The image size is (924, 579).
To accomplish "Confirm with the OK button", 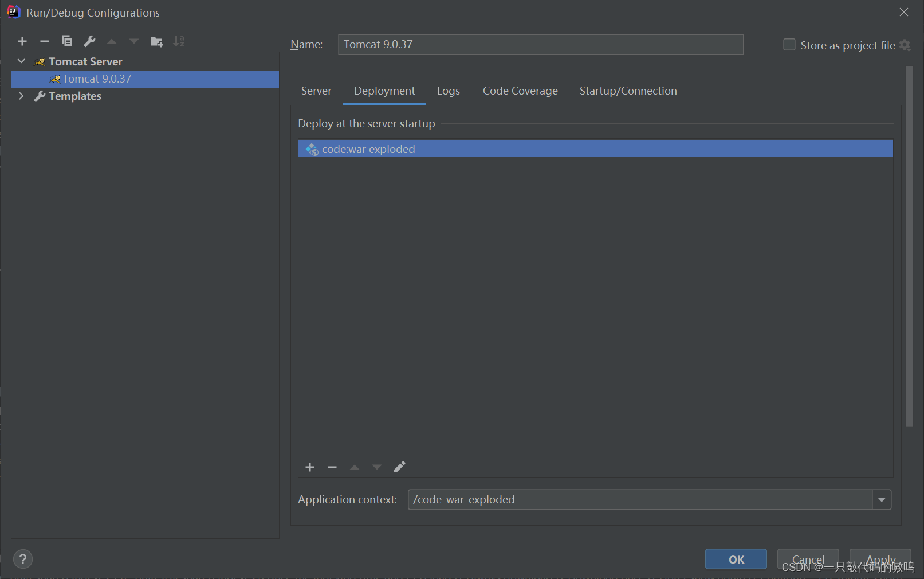I will coord(736,559).
